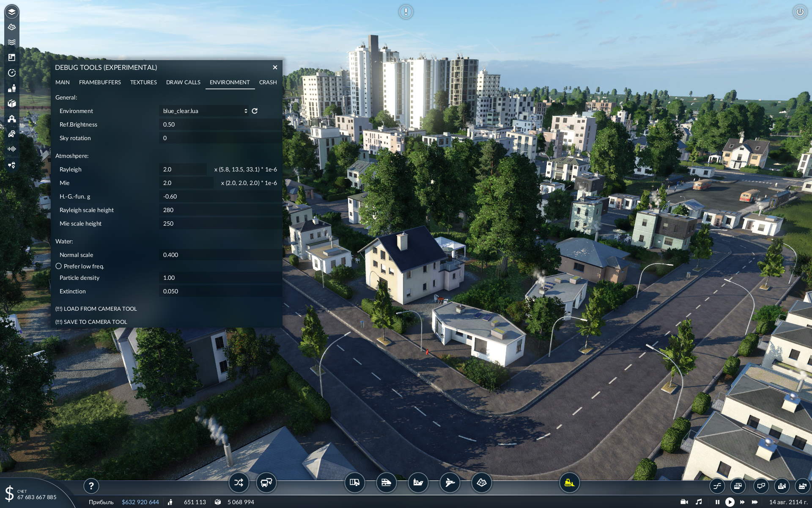Viewport: 812px width, 508px height.
Task: Enable the Prefer low freq. option
Action: (x=59, y=266)
